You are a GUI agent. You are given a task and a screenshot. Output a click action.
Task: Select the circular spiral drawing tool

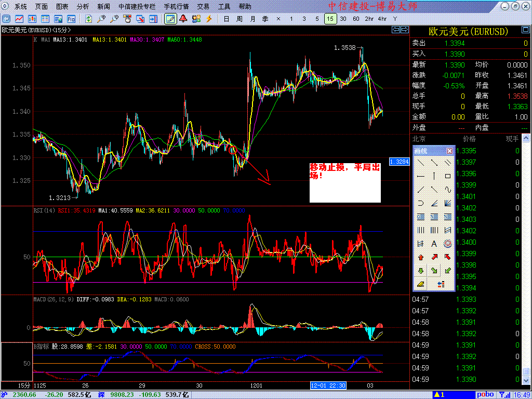(x=448, y=244)
